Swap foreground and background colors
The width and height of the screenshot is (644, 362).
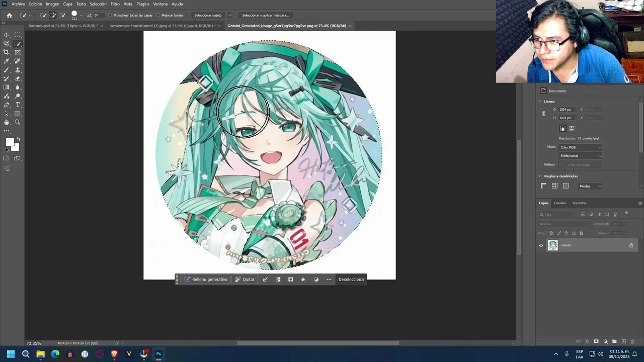[18, 139]
